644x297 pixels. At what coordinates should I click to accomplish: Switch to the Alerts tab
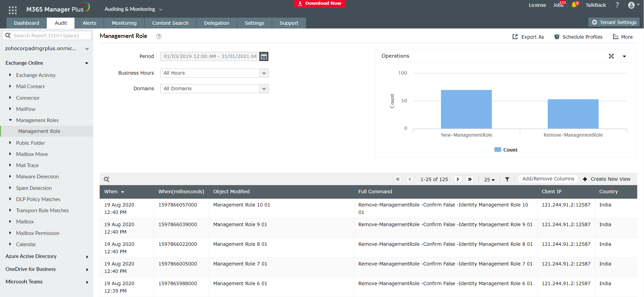click(x=89, y=23)
